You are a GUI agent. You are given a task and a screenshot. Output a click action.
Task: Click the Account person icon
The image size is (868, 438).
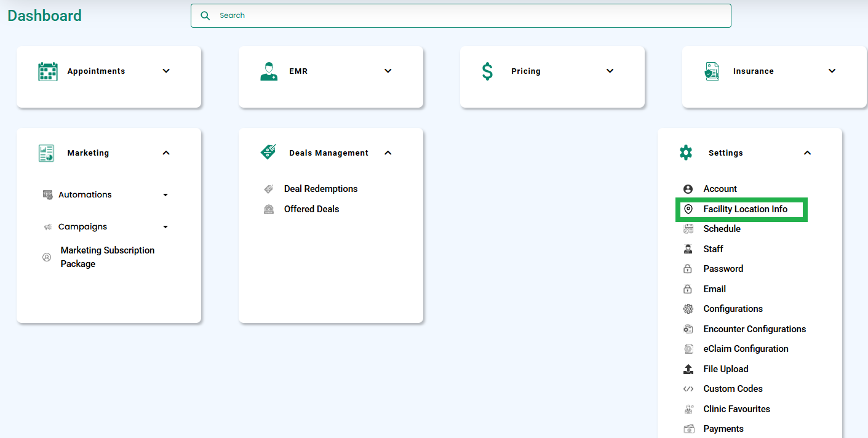point(688,189)
